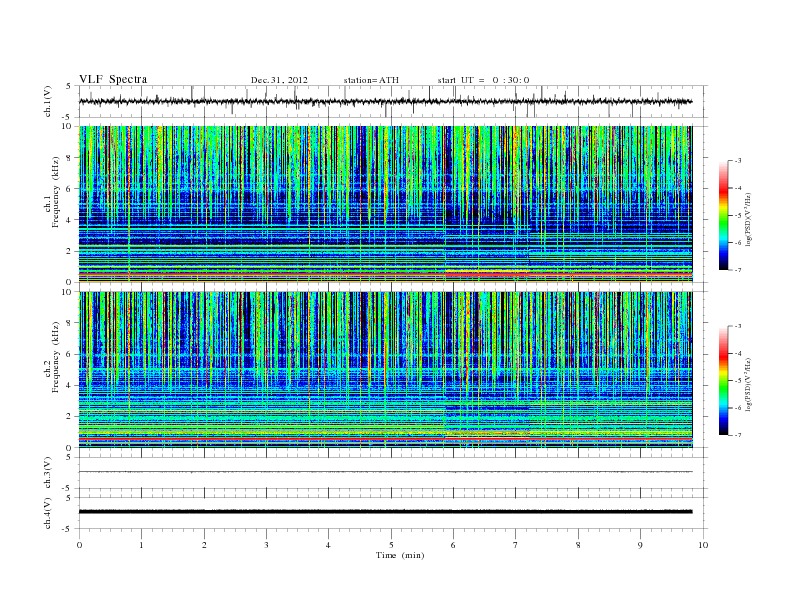Click the ch.2 spectrogram plot
The height and width of the screenshot is (612, 792).
[x=385, y=370]
